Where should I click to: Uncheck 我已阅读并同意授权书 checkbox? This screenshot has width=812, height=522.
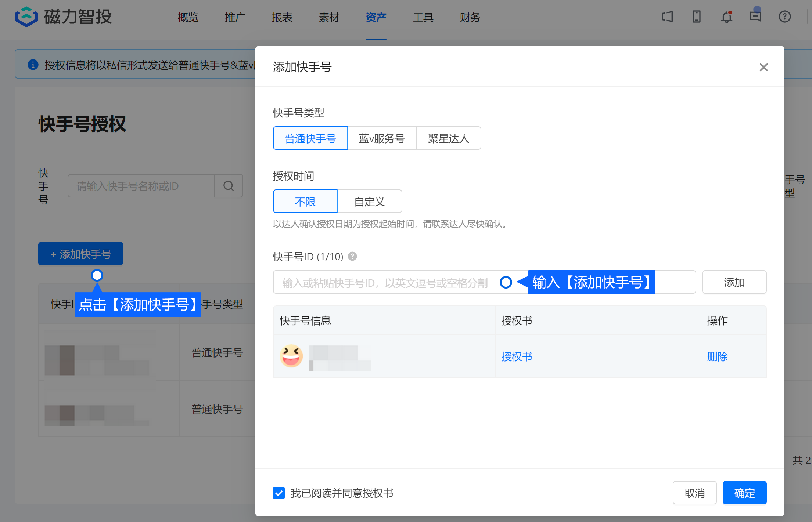279,493
